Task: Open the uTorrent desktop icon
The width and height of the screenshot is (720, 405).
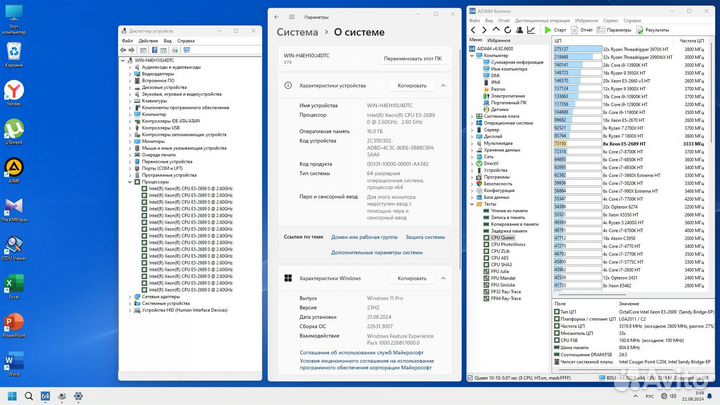Action: point(14,132)
